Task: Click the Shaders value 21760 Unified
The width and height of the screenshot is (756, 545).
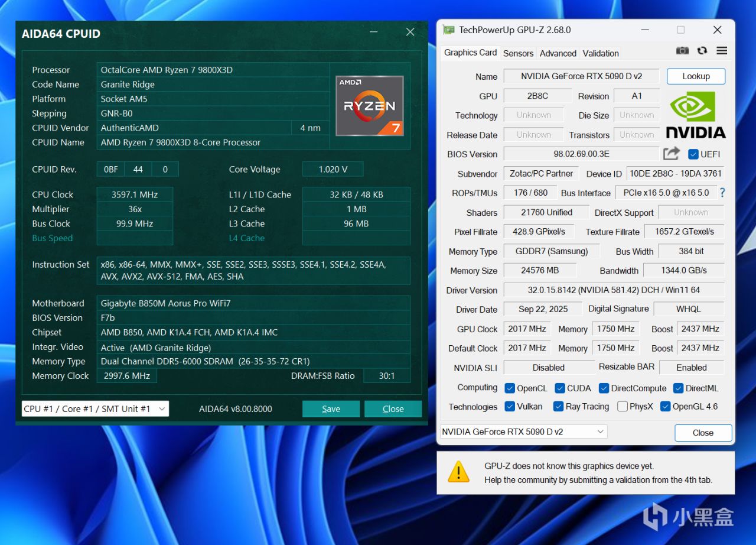Action: [x=546, y=213]
